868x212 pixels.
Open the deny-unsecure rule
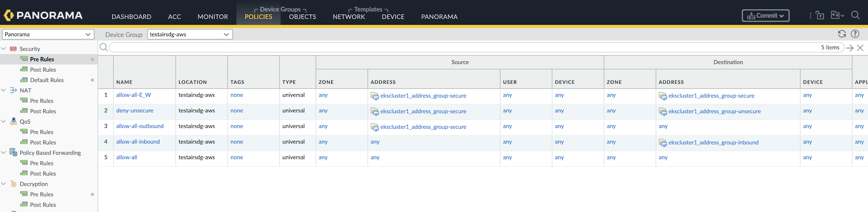click(134, 111)
